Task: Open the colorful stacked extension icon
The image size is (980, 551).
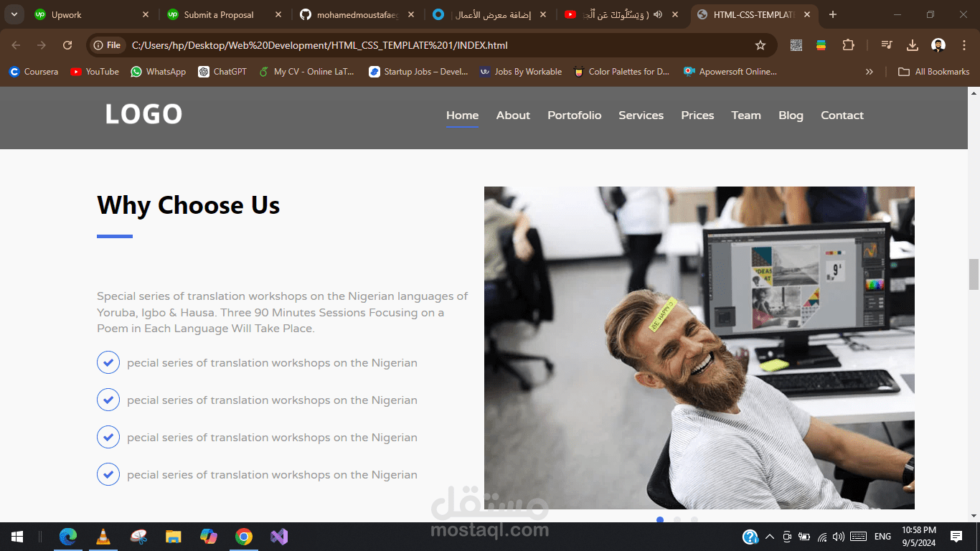Action: pyautogui.click(x=821, y=45)
